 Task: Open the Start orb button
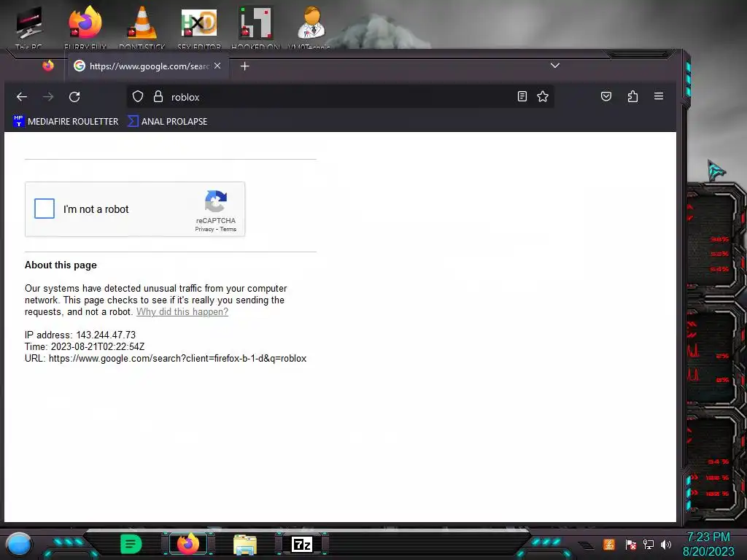pos(19,544)
